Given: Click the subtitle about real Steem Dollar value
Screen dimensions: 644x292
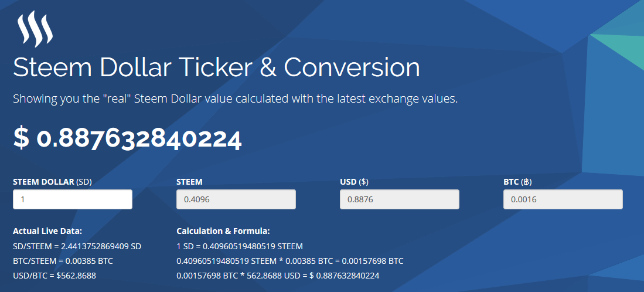Looking at the screenshot, I should [x=236, y=99].
